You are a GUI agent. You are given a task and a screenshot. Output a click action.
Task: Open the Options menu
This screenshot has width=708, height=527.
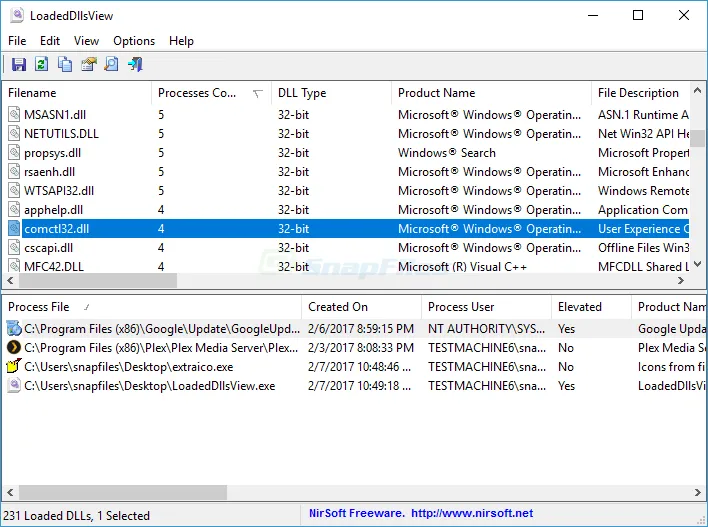(134, 41)
